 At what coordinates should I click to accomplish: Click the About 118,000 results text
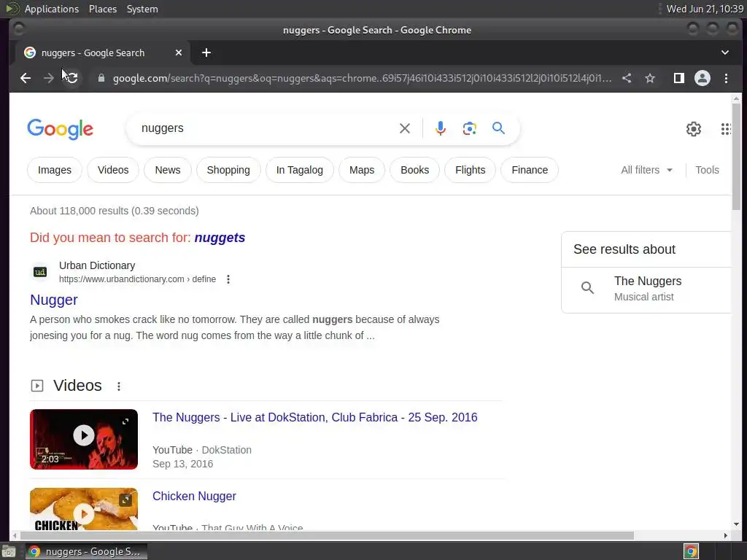click(115, 211)
